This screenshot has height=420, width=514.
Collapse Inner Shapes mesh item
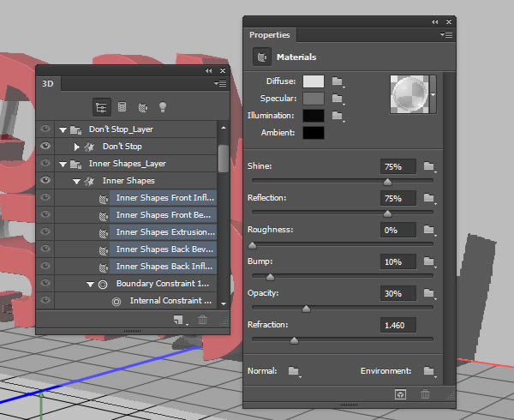tap(76, 182)
